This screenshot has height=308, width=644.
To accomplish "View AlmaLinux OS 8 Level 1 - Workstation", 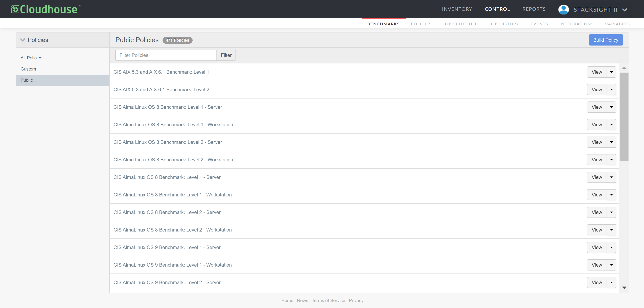I will [597, 195].
